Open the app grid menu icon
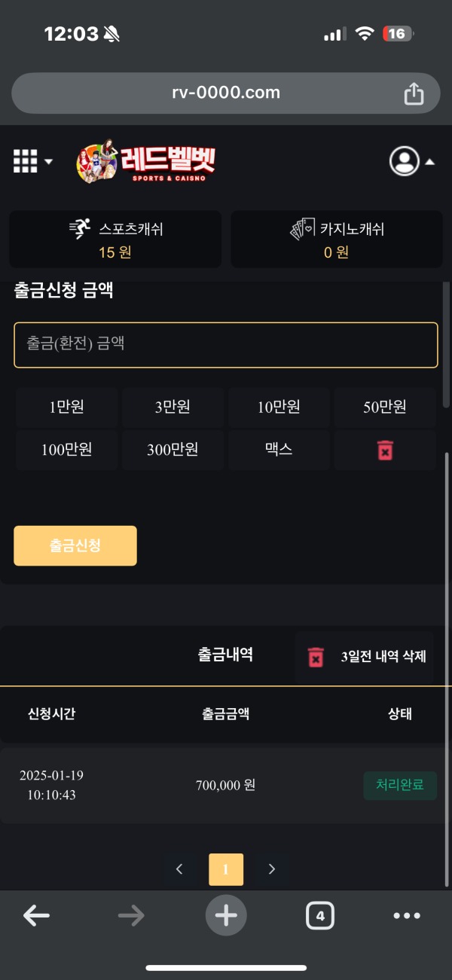This screenshot has height=980, width=452. [25, 160]
